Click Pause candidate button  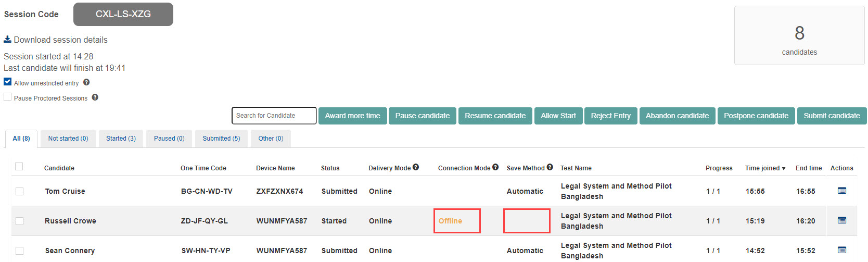[x=423, y=116]
